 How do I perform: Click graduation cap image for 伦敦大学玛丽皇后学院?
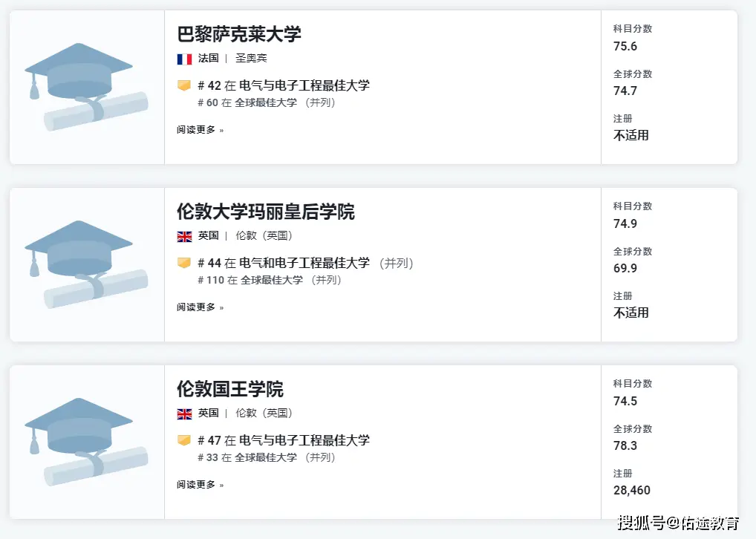pos(86,264)
